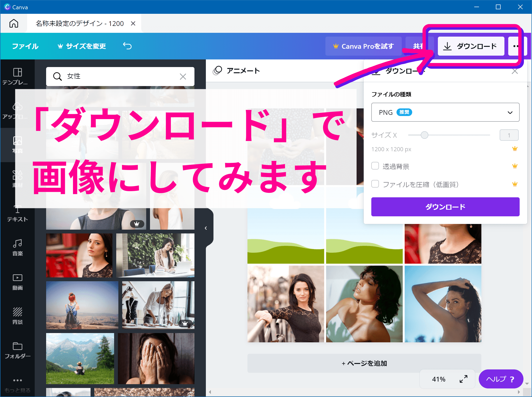Click the crown icon beside ファイルを圧縮
This screenshot has width=532, height=397.
[515, 184]
